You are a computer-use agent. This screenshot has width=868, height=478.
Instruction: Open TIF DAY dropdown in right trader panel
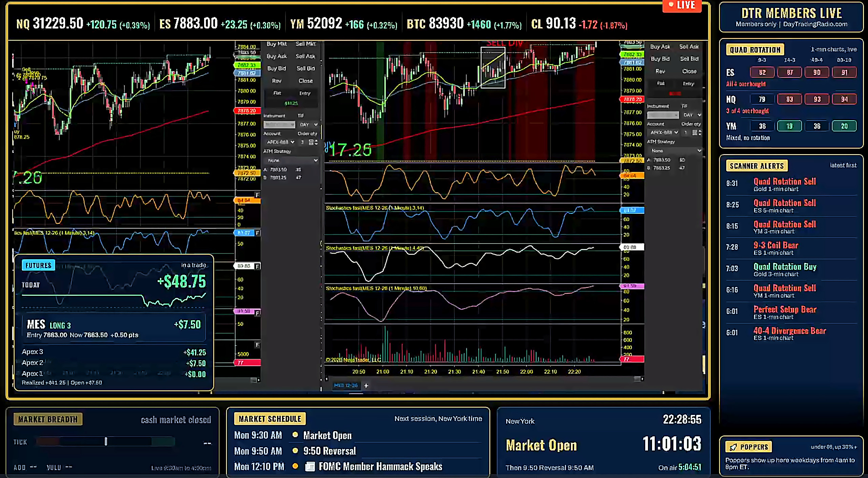[x=692, y=115]
